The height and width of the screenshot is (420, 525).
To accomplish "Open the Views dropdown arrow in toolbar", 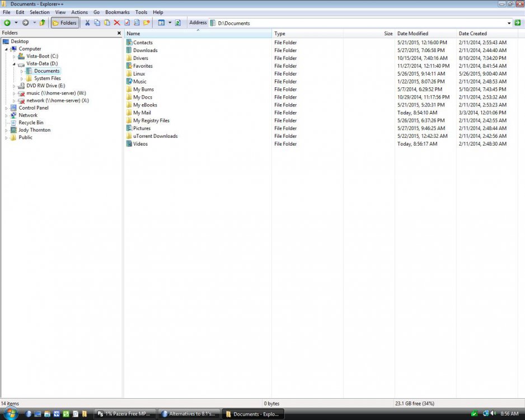I will [x=170, y=23].
